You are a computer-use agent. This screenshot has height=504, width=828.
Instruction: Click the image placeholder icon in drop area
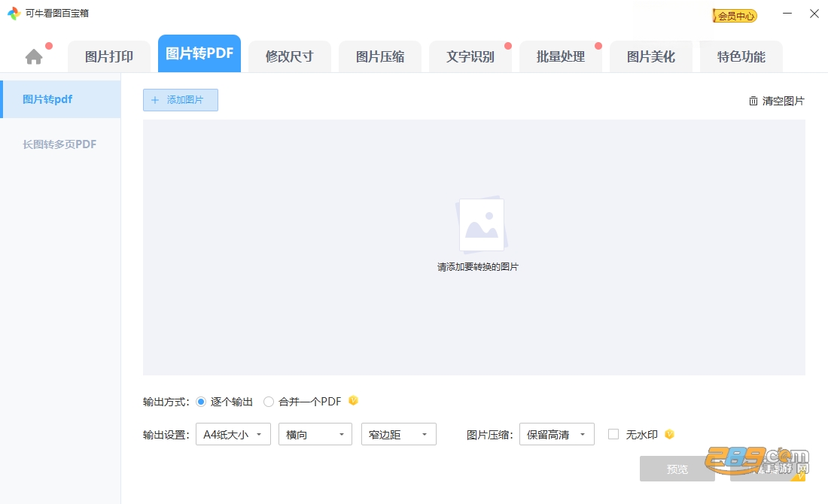tap(482, 224)
